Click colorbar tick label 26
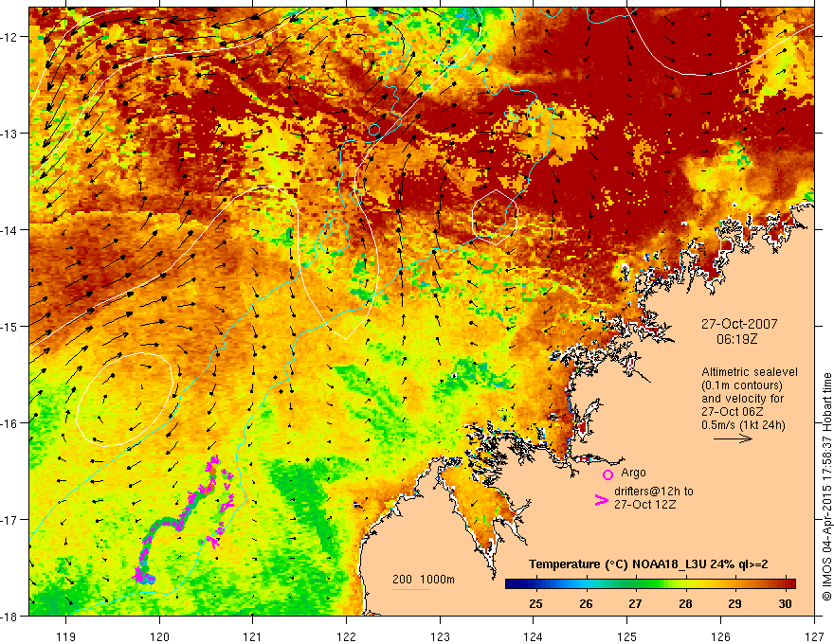This screenshot has width=834, height=644. 586,603
